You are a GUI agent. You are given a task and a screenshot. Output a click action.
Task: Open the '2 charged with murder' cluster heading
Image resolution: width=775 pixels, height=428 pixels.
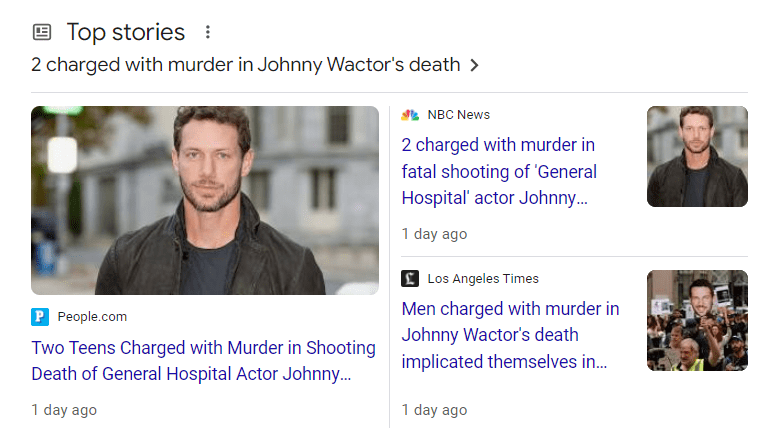coord(245,65)
